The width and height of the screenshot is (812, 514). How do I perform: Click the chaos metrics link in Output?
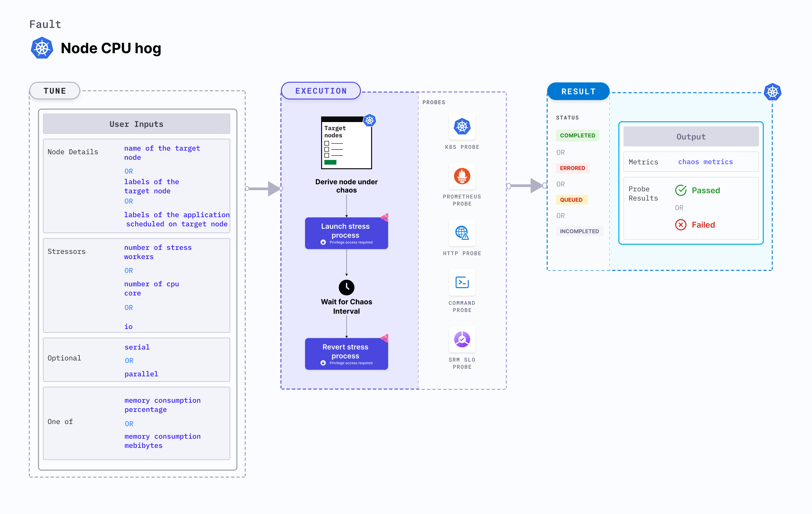point(705,162)
